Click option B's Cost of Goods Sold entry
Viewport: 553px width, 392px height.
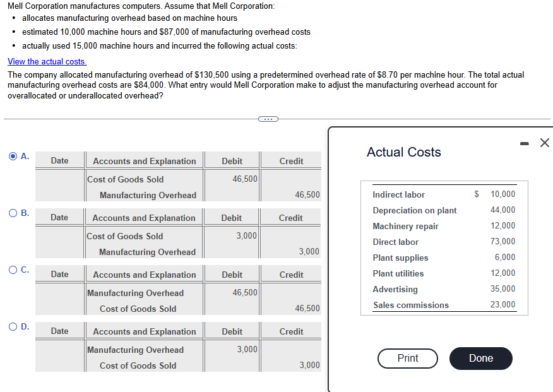[x=125, y=236]
